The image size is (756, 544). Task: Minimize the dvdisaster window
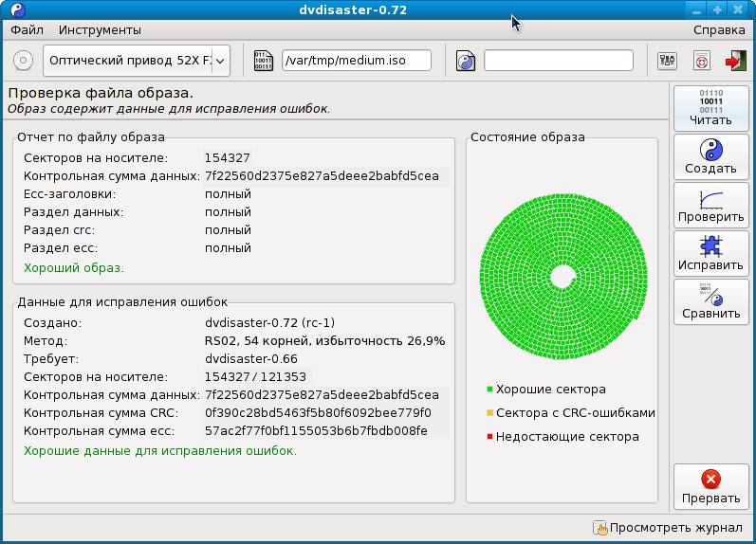[x=696, y=10]
